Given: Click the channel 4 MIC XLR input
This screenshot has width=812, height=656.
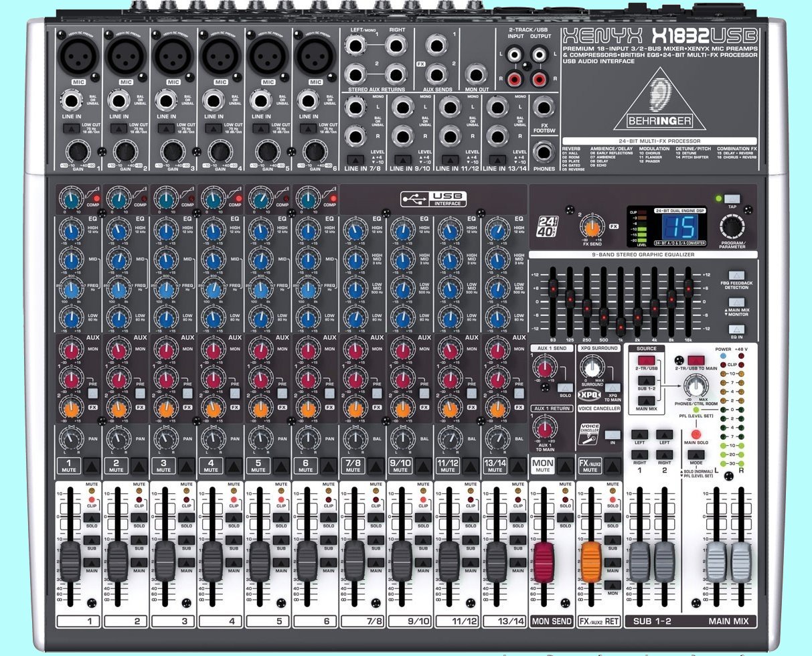Looking at the screenshot, I should (220, 56).
